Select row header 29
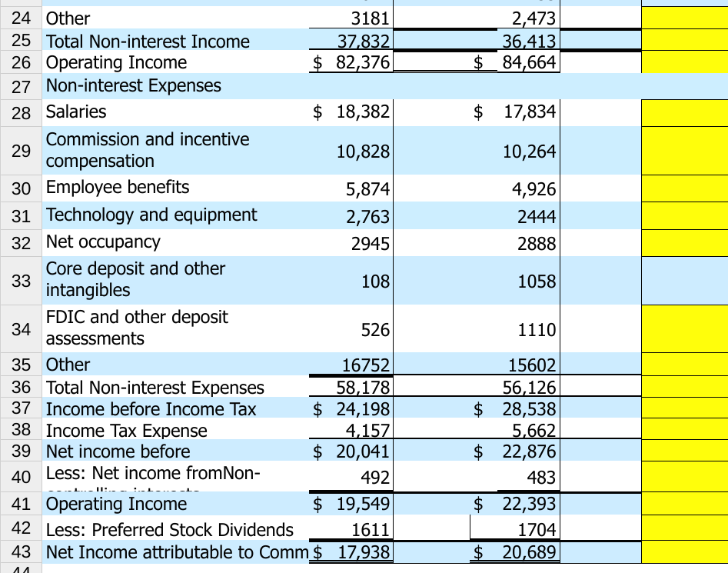 21,151
